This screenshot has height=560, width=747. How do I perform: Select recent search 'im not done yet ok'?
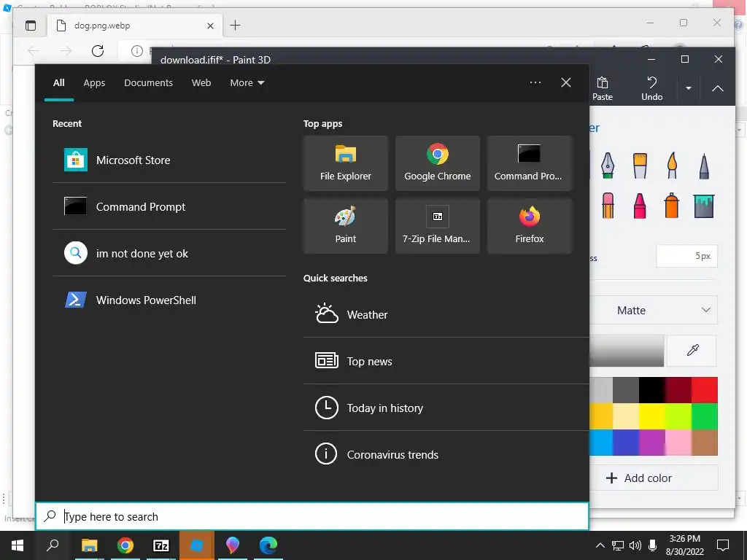pyautogui.click(x=169, y=253)
